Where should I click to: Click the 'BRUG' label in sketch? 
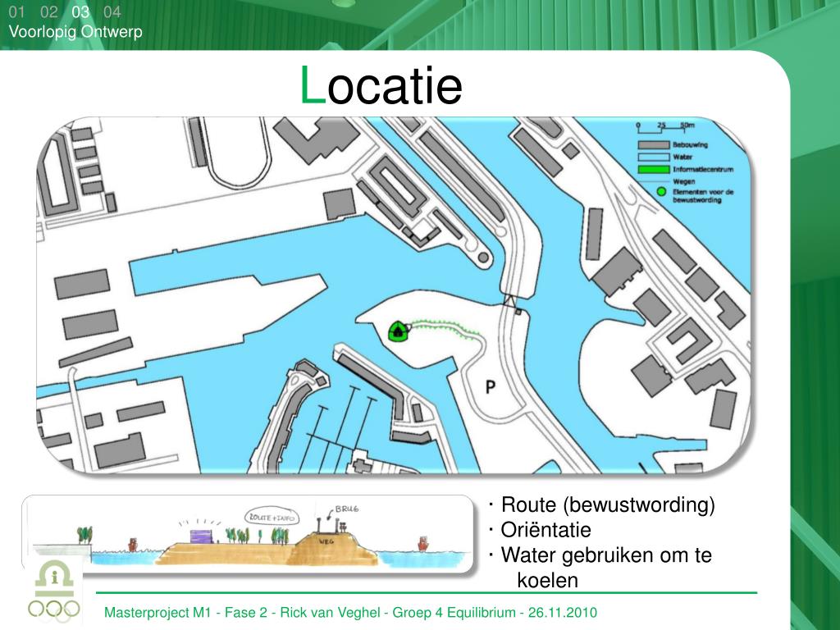pyautogui.click(x=347, y=509)
